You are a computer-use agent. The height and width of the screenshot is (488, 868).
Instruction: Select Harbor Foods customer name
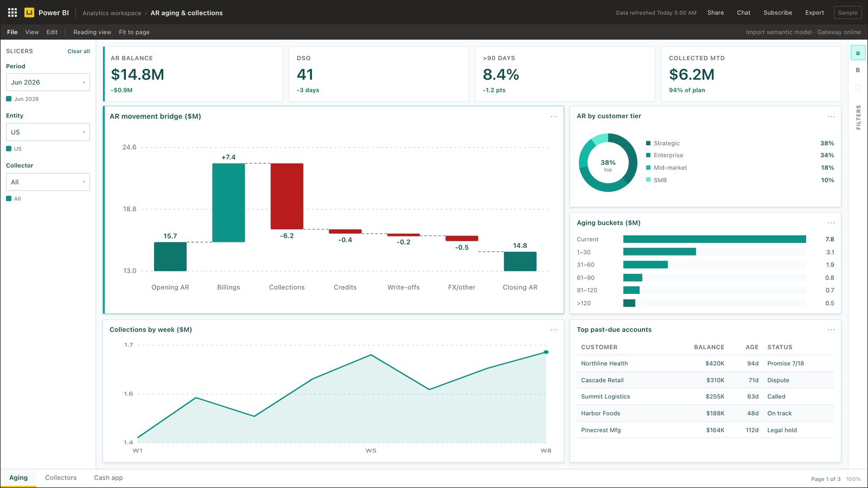coord(601,413)
